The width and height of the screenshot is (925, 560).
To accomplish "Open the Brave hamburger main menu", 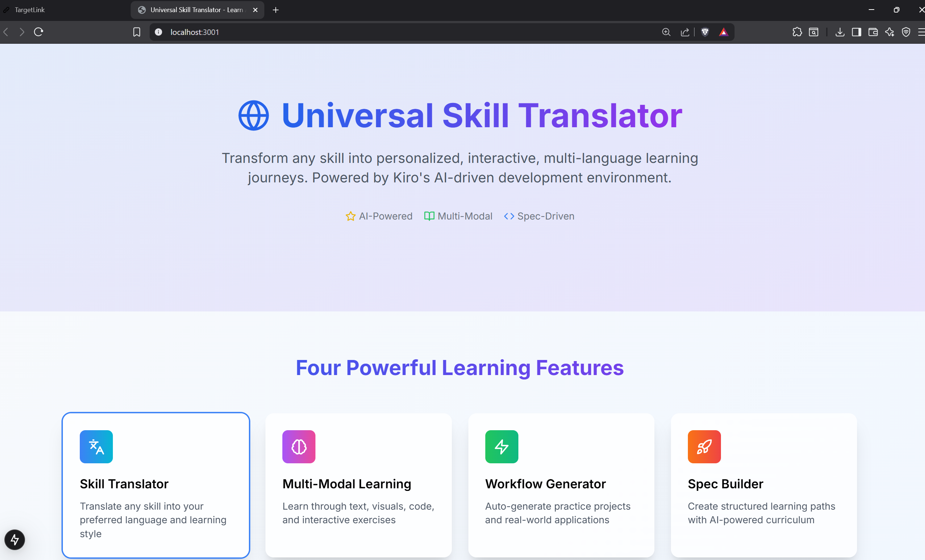I will coord(921,32).
